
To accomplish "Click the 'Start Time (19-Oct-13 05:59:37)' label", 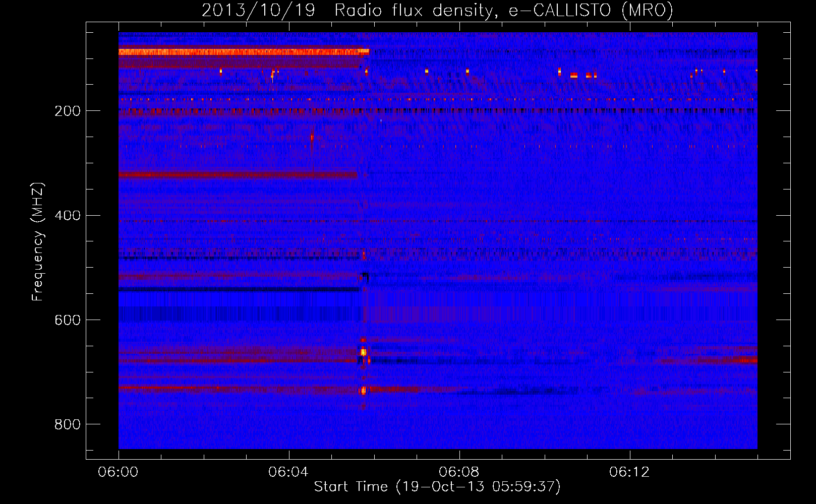I will 437,487.
